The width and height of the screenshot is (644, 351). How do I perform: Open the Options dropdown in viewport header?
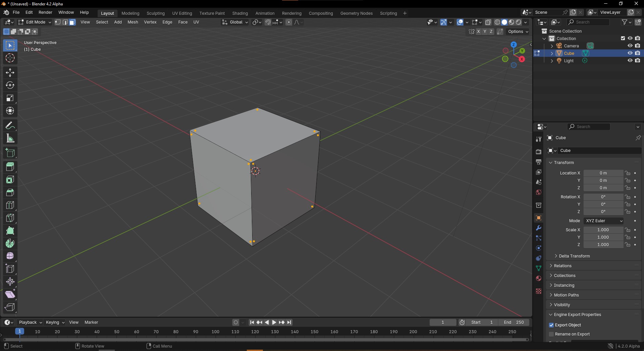(518, 32)
